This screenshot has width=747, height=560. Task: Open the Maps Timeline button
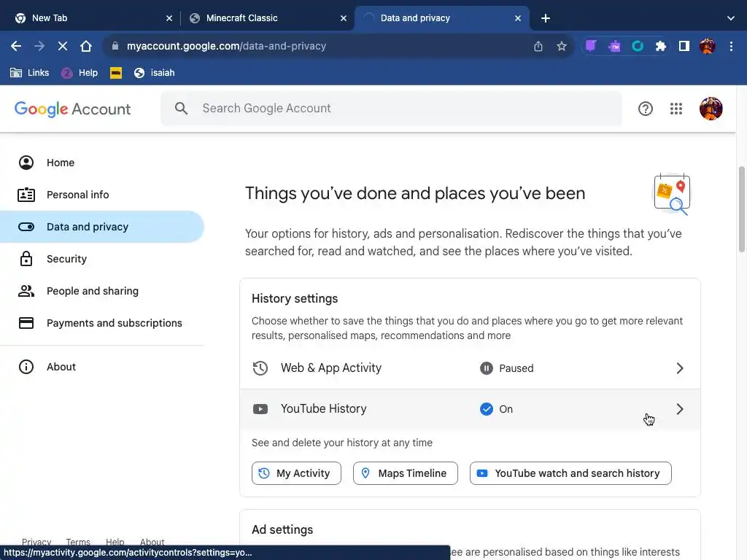406,473
